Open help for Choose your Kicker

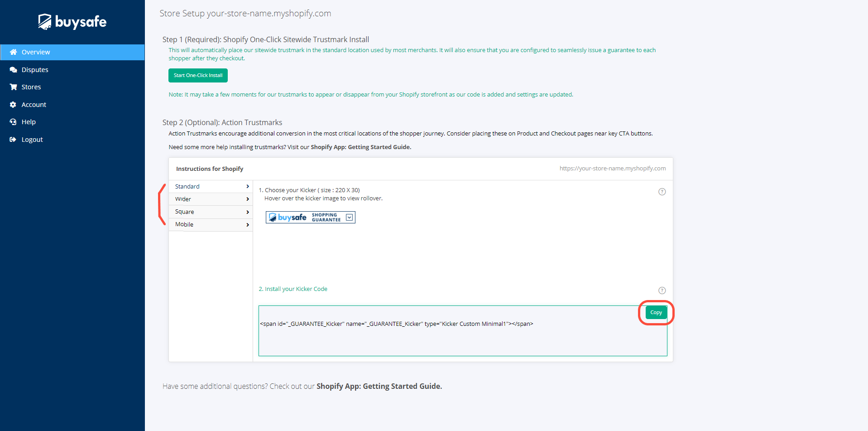coord(662,192)
